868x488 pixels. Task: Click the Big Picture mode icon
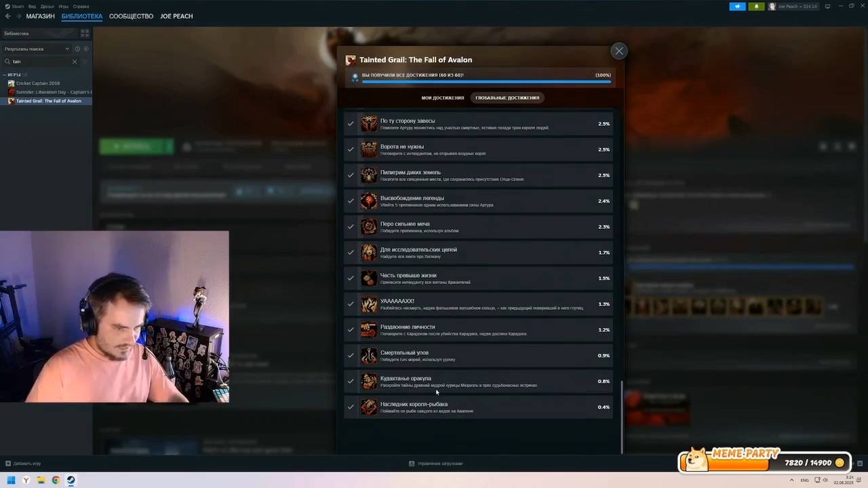point(826,6)
